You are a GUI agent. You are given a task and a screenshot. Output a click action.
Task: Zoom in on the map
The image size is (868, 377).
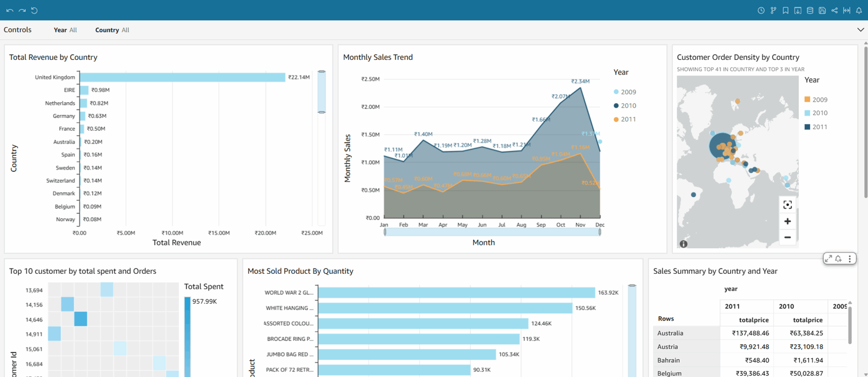(787, 222)
